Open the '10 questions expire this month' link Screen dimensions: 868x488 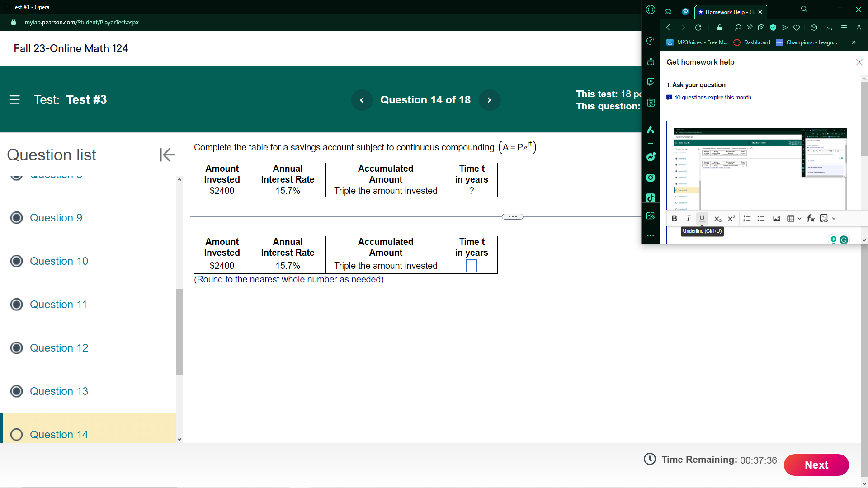[x=712, y=98]
